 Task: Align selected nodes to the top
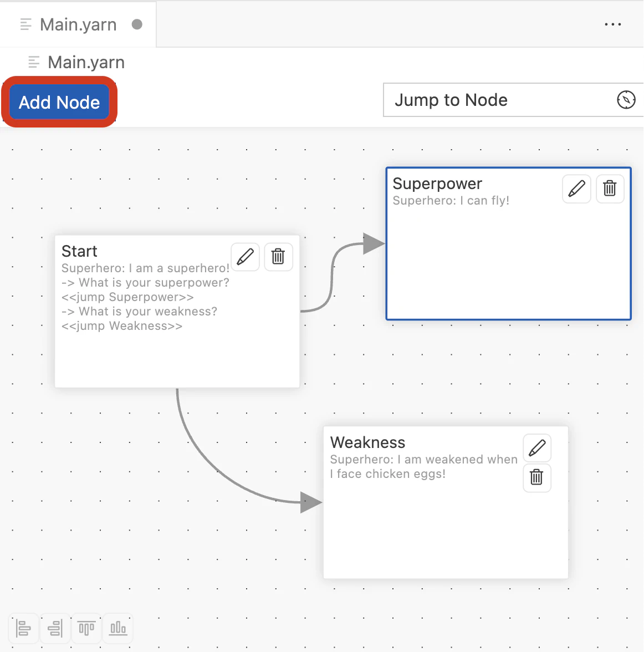(x=86, y=628)
